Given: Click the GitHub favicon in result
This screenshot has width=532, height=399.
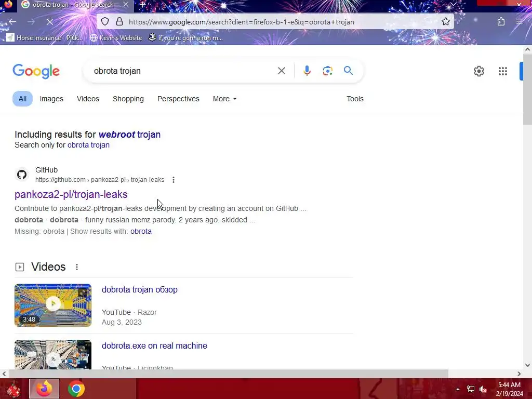Looking at the screenshot, I should 22,175.
